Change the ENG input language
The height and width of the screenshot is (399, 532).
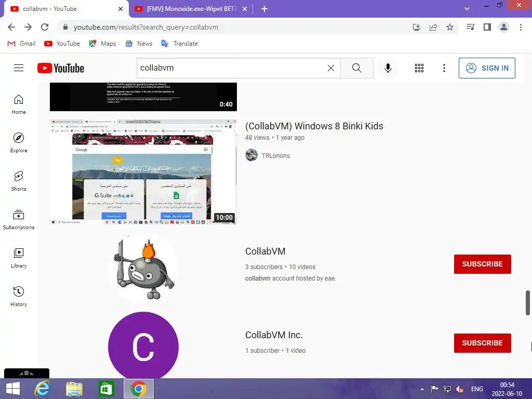point(477,389)
